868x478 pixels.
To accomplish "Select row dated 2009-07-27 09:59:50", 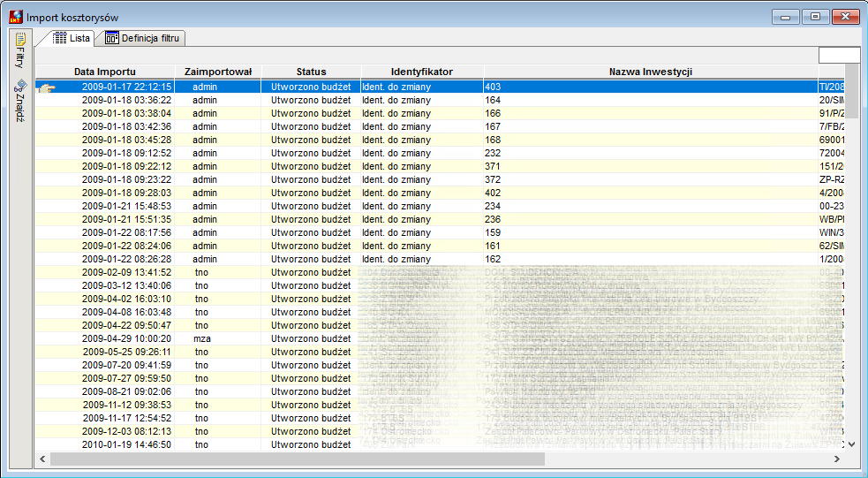I will coord(440,379).
